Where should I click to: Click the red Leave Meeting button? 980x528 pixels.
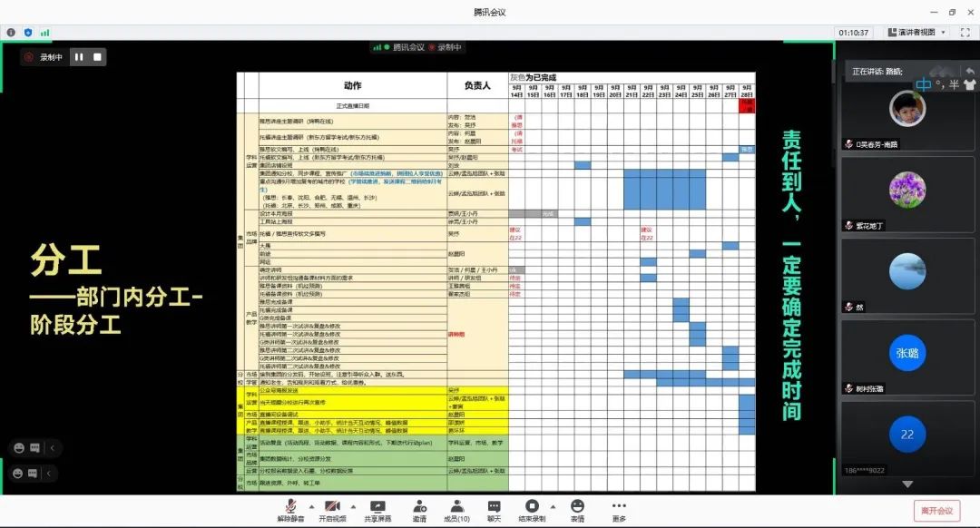click(939, 511)
